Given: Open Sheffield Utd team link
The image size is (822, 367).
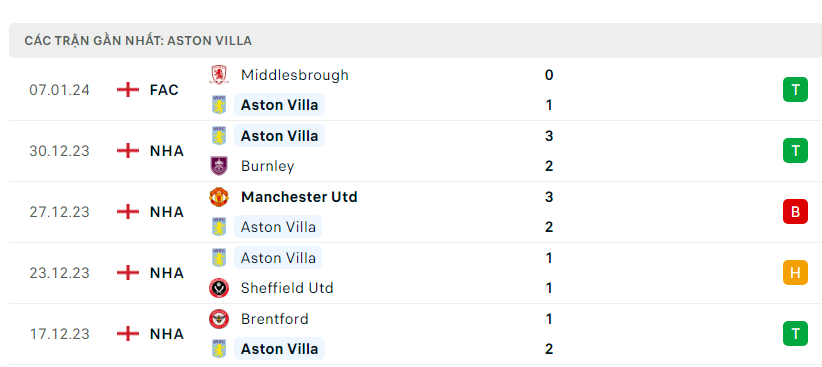Looking at the screenshot, I should tap(287, 288).
